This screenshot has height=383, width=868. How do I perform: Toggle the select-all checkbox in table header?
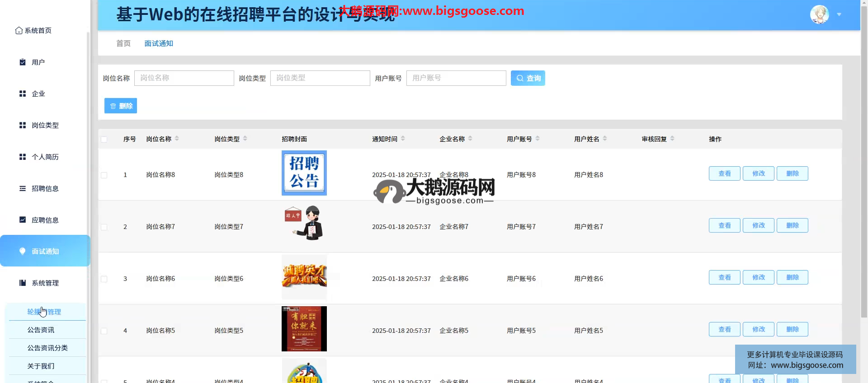coord(104,140)
